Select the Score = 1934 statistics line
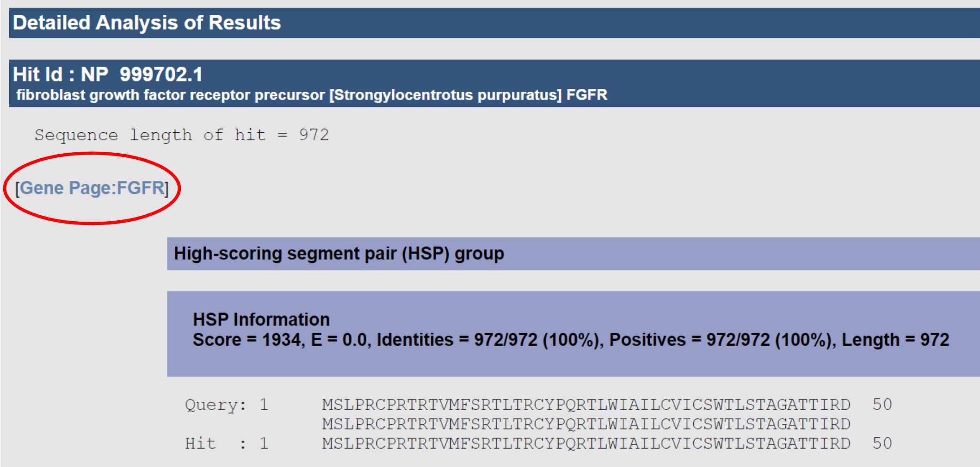The width and height of the screenshot is (980, 467). click(x=571, y=340)
